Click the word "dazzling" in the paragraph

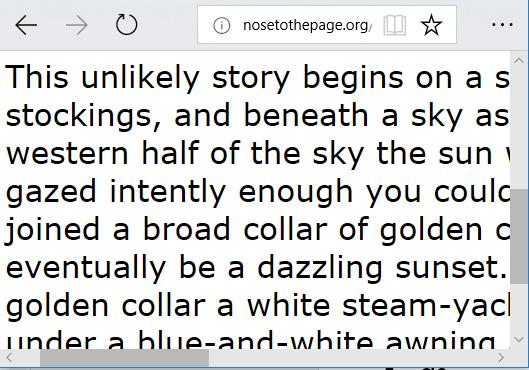click(x=320, y=268)
